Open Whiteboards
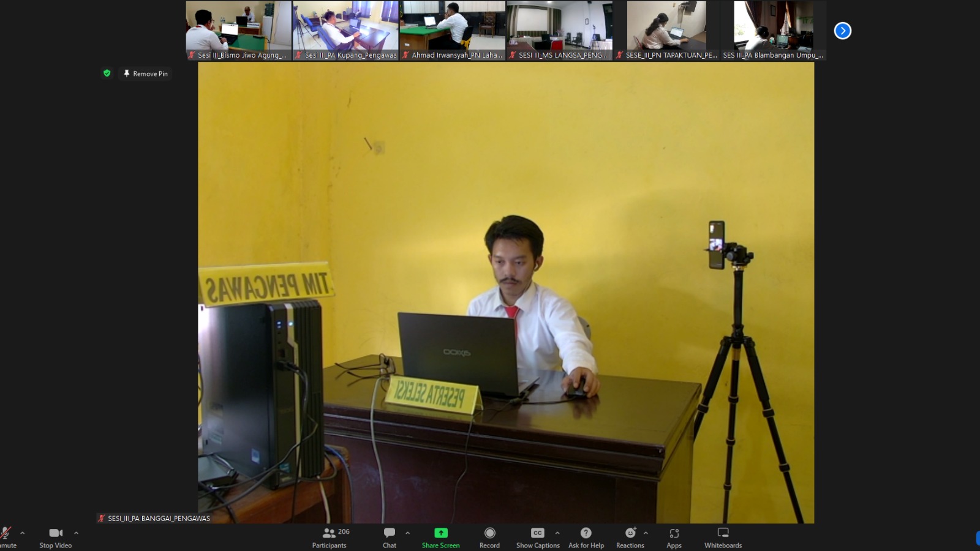 click(x=723, y=538)
